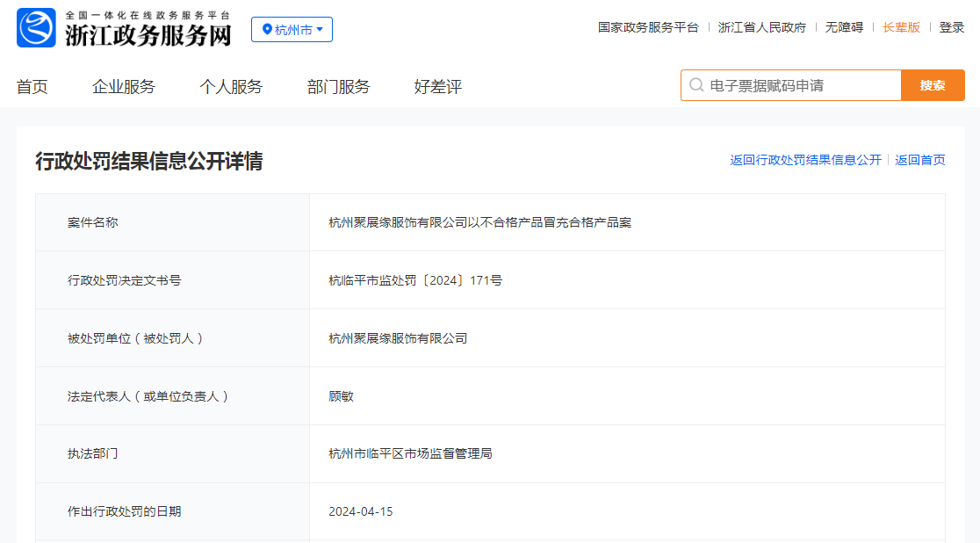Select the 法定代表人（或单位负责人） label
Screen dimensions: 980x543
point(148,396)
